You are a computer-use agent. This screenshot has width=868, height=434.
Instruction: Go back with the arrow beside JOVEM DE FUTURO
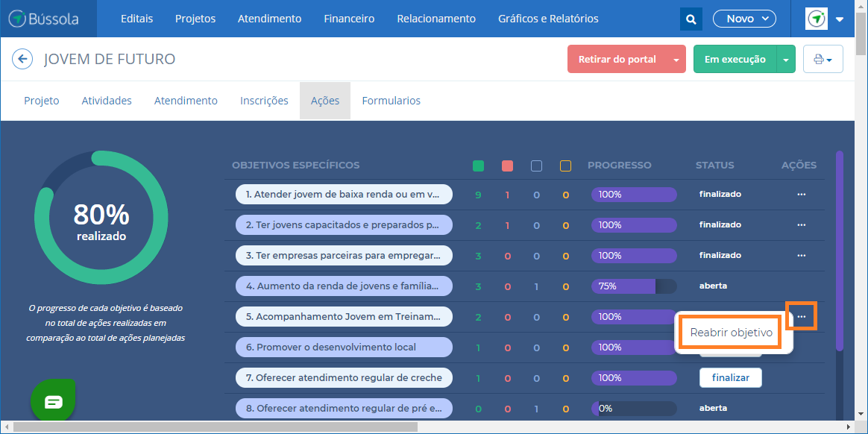(x=22, y=59)
